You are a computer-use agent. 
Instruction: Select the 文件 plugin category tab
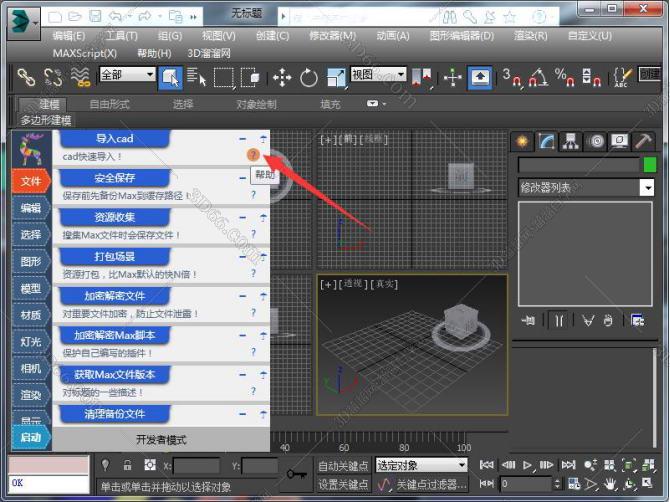31,181
